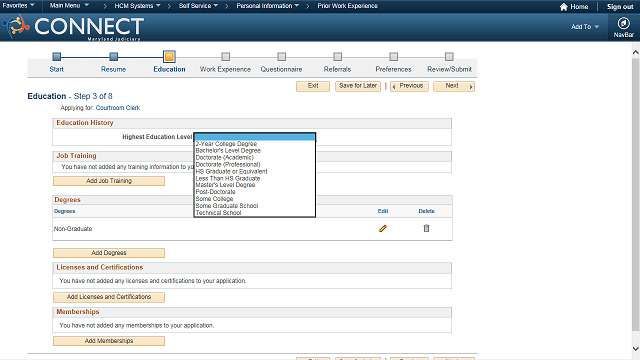Screen dimensions: 640x360
Task: Click the Review/Submit step square icon
Action: (x=449, y=56)
